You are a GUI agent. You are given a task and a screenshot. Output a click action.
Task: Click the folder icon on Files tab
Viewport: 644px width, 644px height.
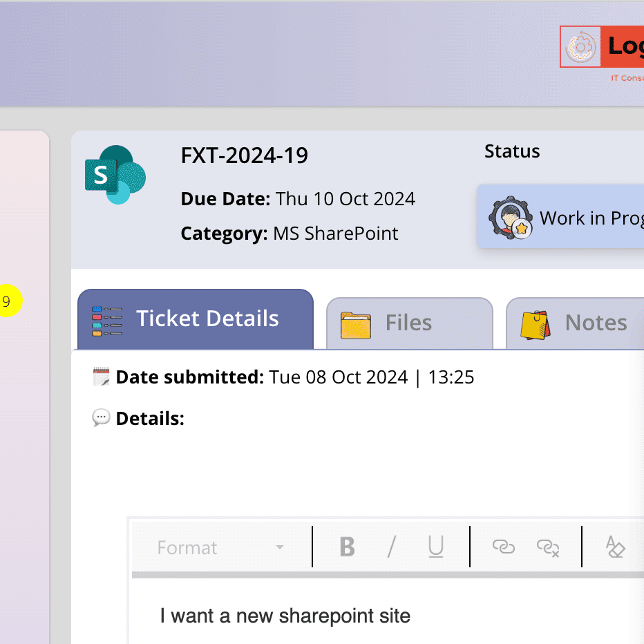(x=356, y=325)
